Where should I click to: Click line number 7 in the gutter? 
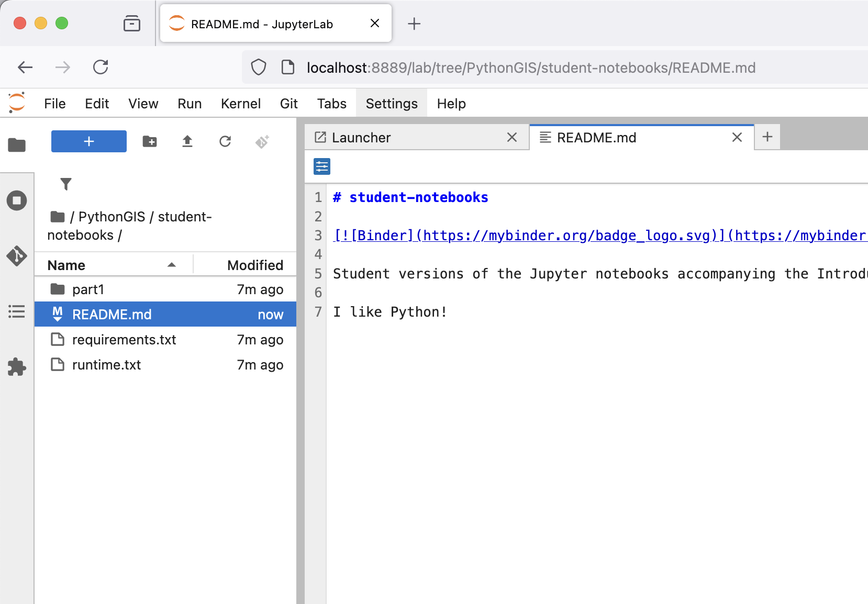[x=318, y=312]
